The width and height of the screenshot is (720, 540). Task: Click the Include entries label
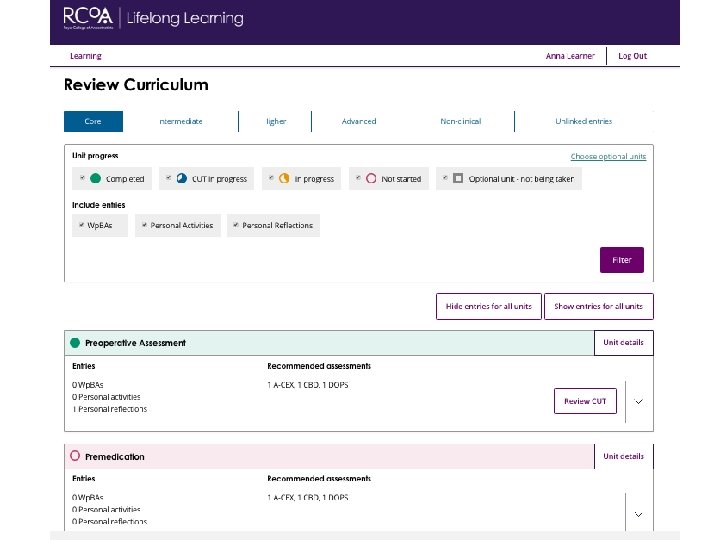tap(98, 205)
